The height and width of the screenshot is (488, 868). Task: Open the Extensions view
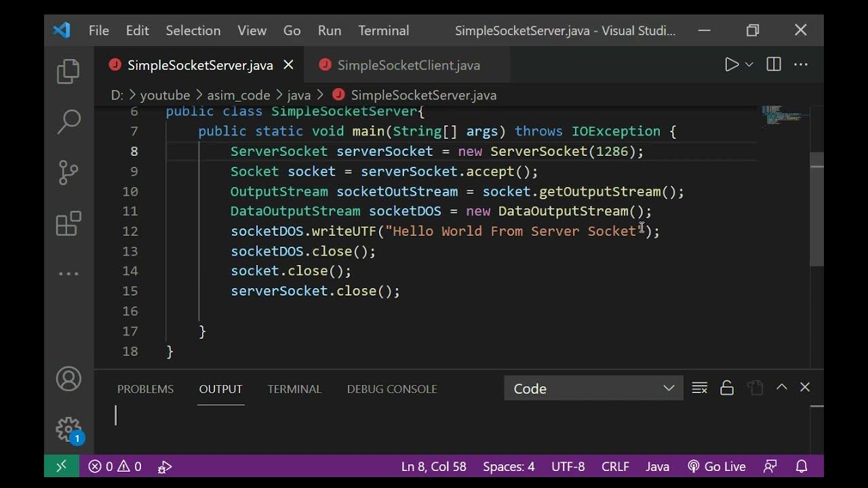click(68, 223)
